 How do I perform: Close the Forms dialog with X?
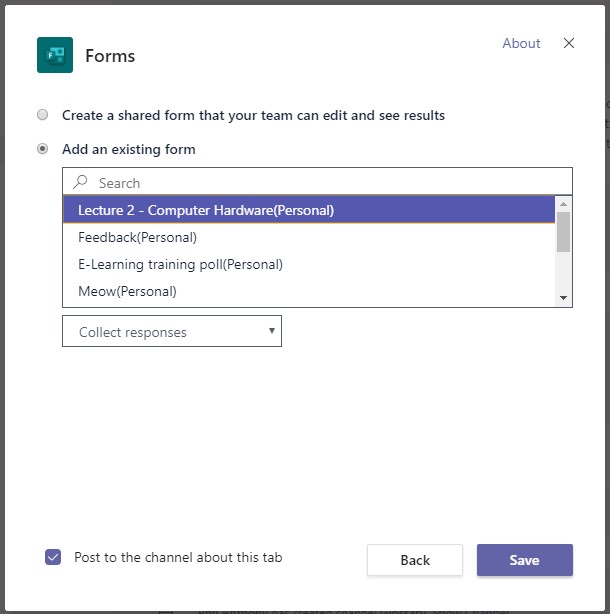(569, 43)
